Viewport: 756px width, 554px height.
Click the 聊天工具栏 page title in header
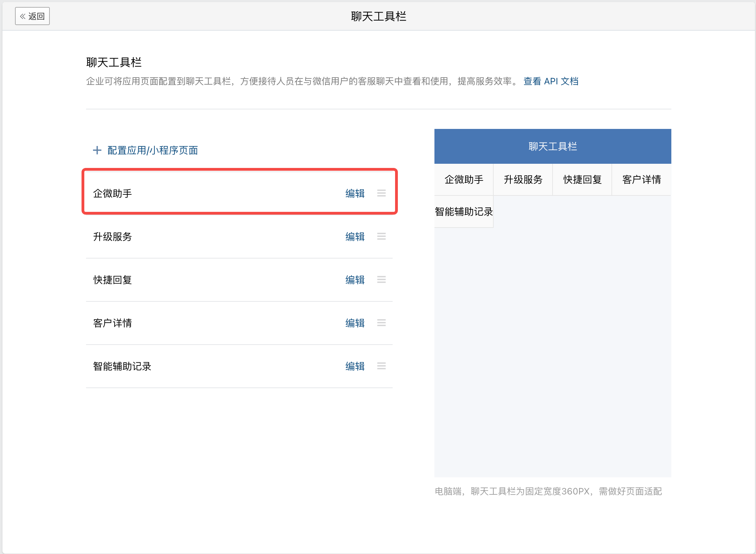379,16
